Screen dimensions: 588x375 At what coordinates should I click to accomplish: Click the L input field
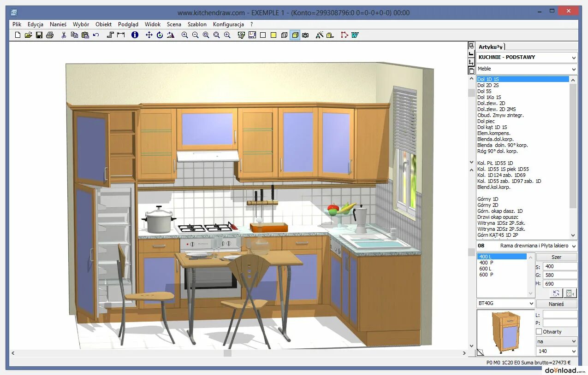point(560,315)
